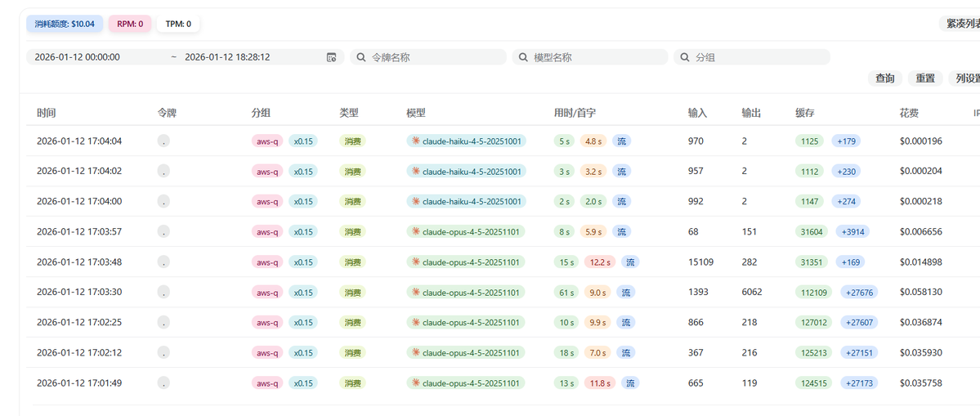Open the date range calendar icon
The height and width of the screenshot is (416, 980).
click(x=331, y=57)
